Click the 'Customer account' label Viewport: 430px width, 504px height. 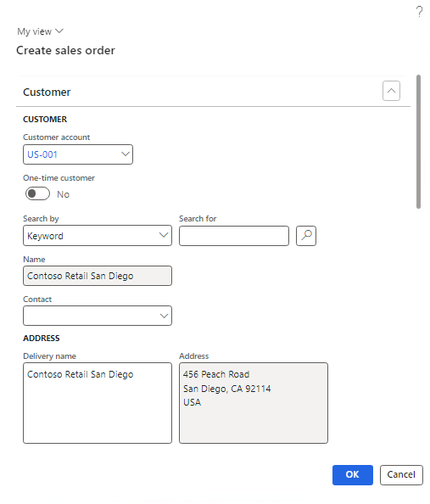pyautogui.click(x=57, y=137)
